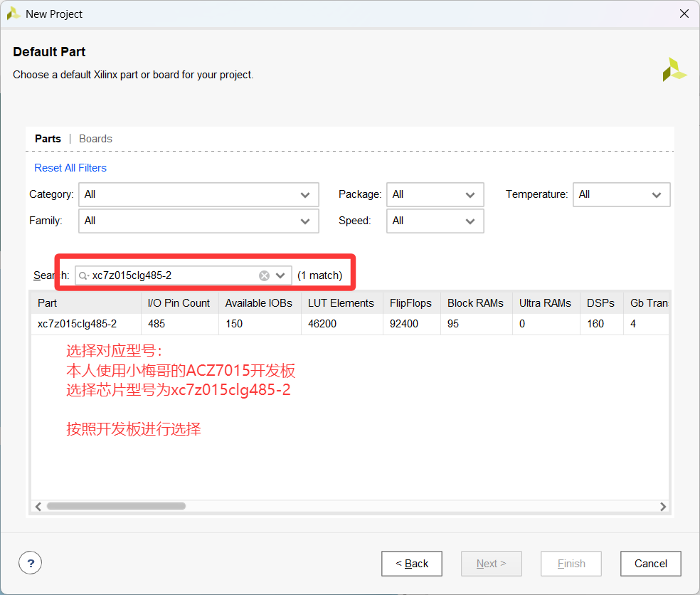This screenshot has width=700, height=595.
Task: Sort by LUT Elements column
Action: 342,303
